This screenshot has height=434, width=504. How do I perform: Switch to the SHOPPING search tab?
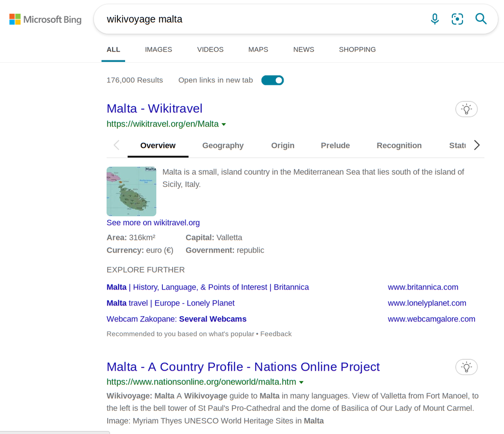coord(357,49)
